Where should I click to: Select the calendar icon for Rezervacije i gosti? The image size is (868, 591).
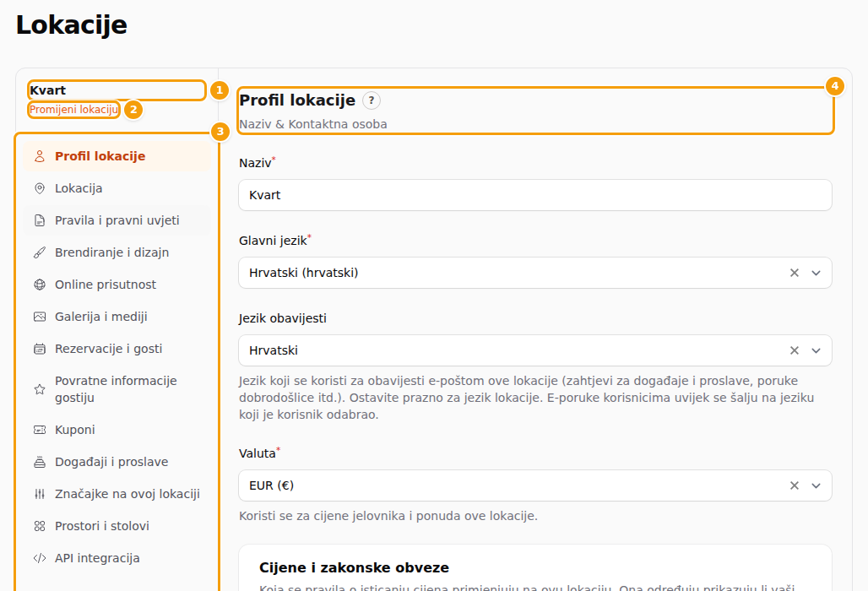pyautogui.click(x=40, y=349)
